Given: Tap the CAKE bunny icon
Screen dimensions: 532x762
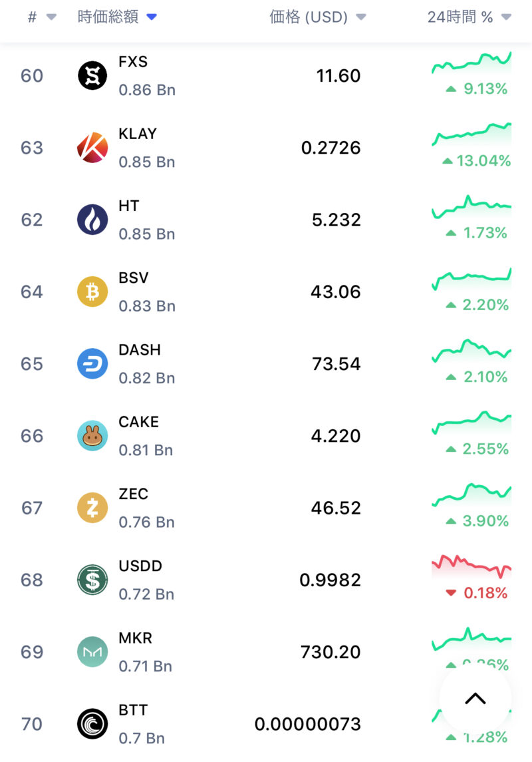Looking at the screenshot, I should pos(92,436).
